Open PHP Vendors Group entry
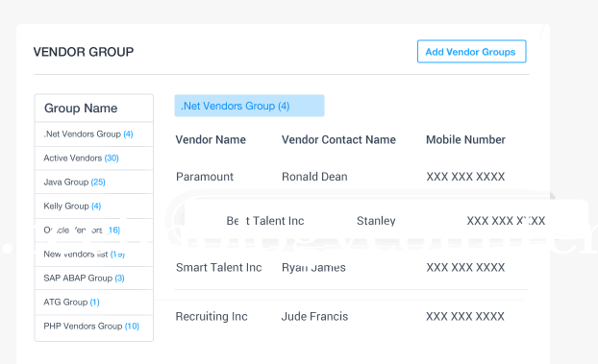598x364 pixels. [94, 327]
